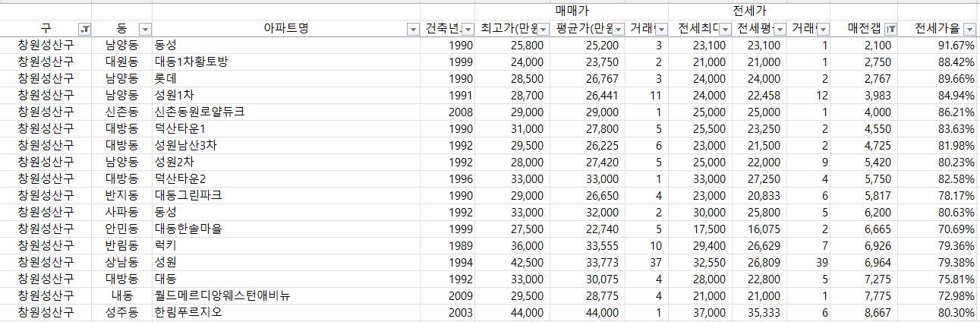Image resolution: width=980 pixels, height=322 pixels.
Task: Select apartment cell 덕산타운1
Action: click(x=287, y=128)
